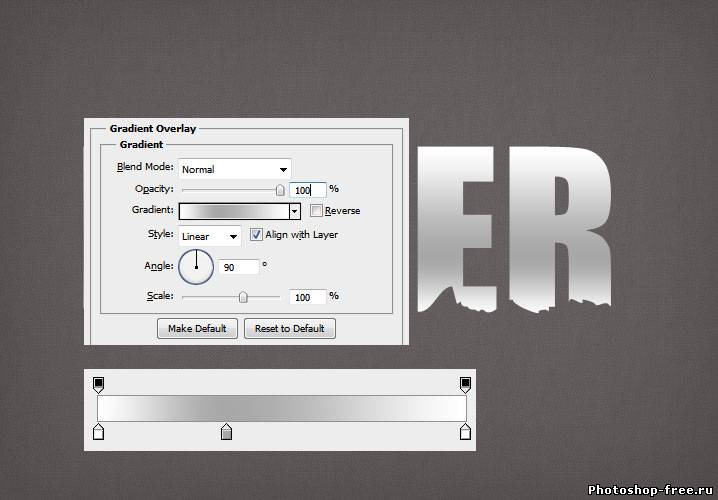This screenshot has width=718, height=500.
Task: Enable the Reverse checkbox
Action: pyautogui.click(x=316, y=211)
